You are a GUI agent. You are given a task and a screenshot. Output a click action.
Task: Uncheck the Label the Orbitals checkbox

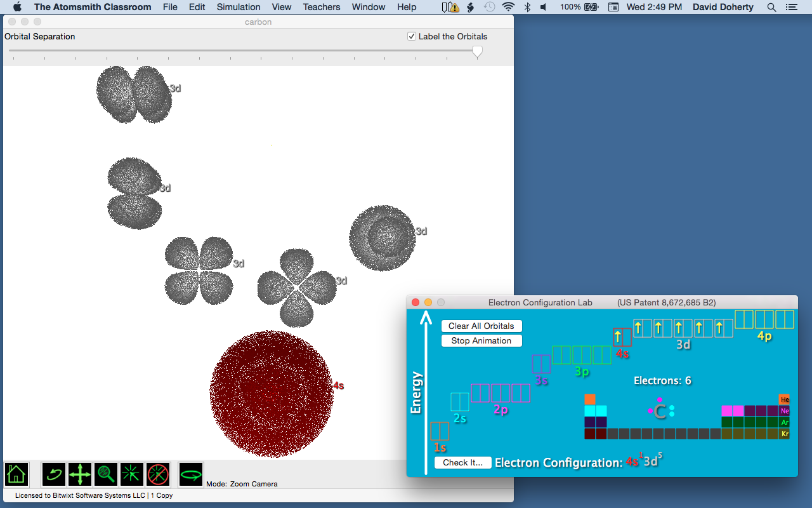(x=412, y=36)
